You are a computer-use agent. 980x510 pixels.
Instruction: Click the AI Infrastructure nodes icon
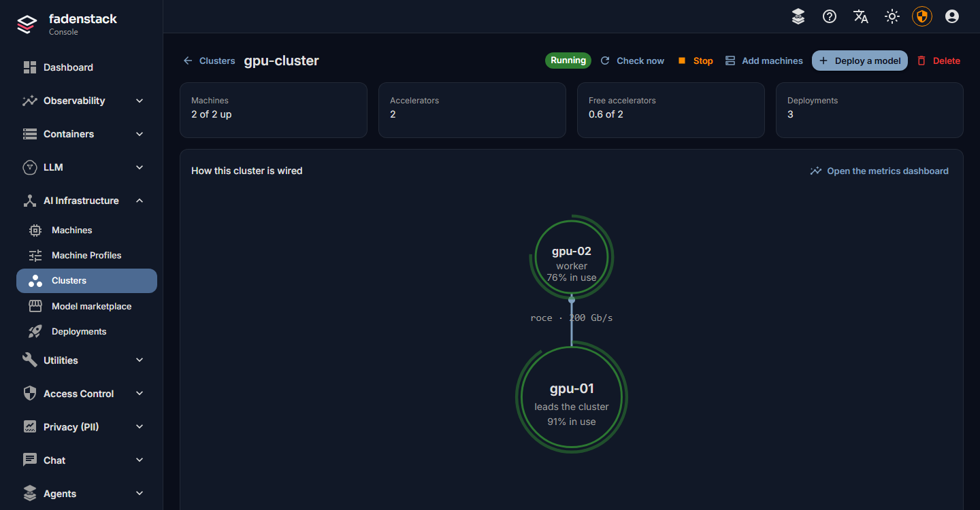pos(30,201)
